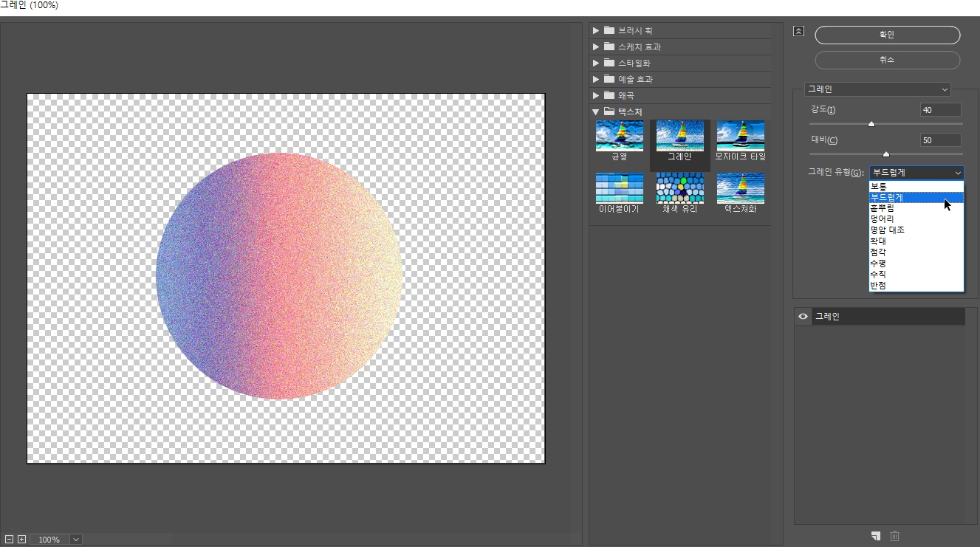Expand the 스타일화 folder
This screenshot has height=547, width=980.
[596, 63]
